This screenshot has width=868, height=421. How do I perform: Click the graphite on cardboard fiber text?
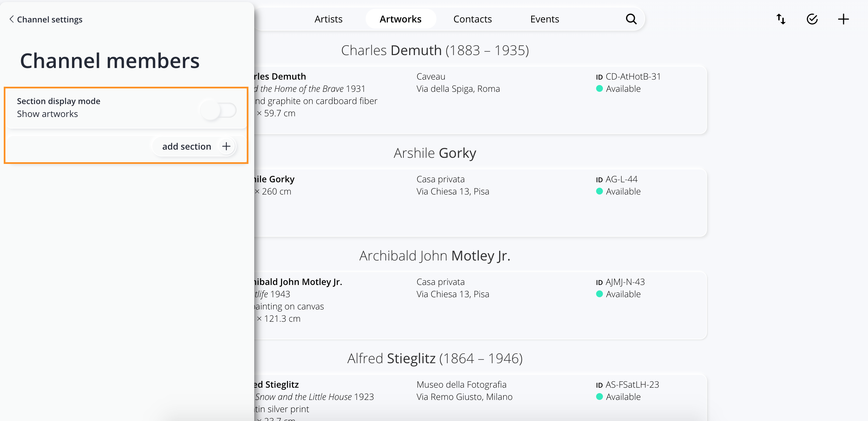tap(316, 101)
